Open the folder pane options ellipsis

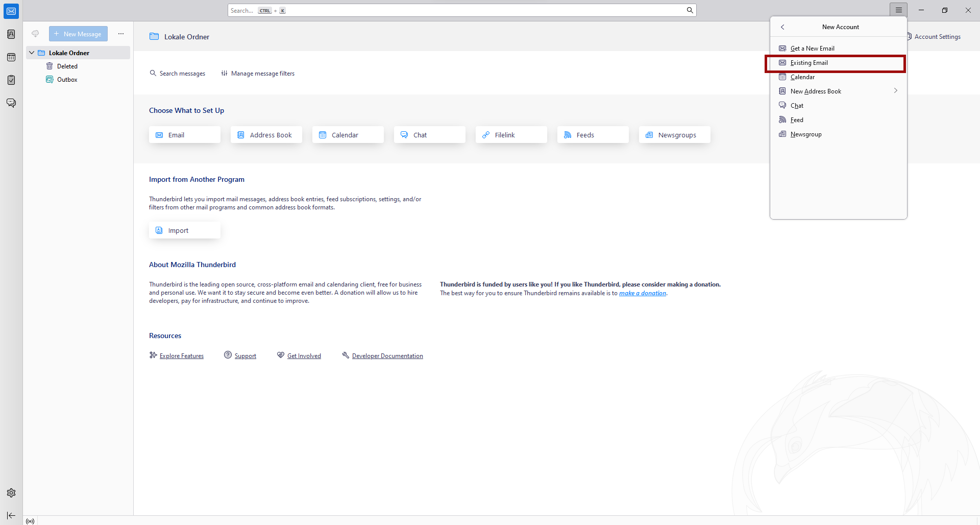121,34
